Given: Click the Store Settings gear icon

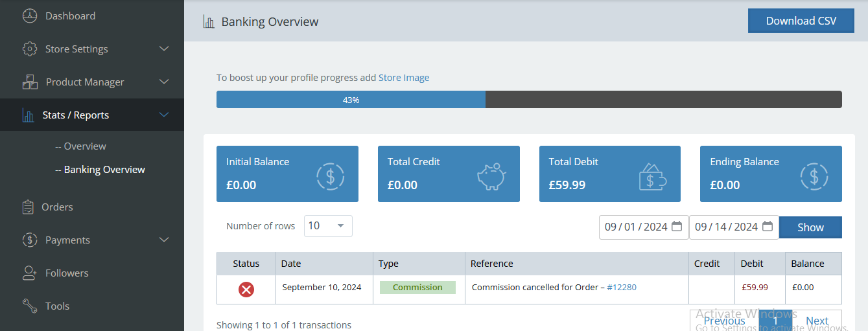Looking at the screenshot, I should tap(30, 49).
